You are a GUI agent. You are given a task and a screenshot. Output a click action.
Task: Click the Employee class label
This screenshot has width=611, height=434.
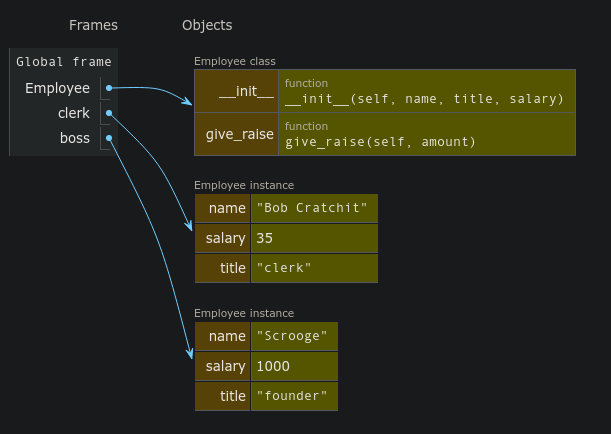pyautogui.click(x=235, y=62)
